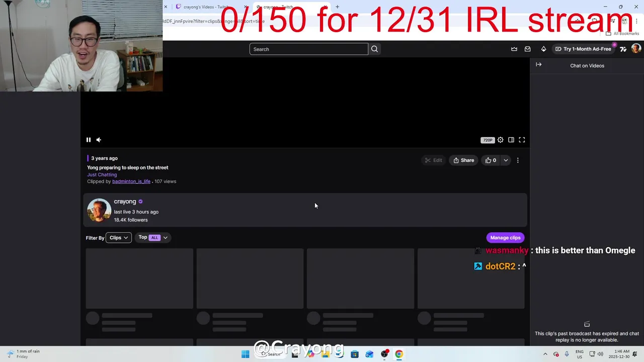Open the player settings gear
The width and height of the screenshot is (644, 362).
click(500, 140)
